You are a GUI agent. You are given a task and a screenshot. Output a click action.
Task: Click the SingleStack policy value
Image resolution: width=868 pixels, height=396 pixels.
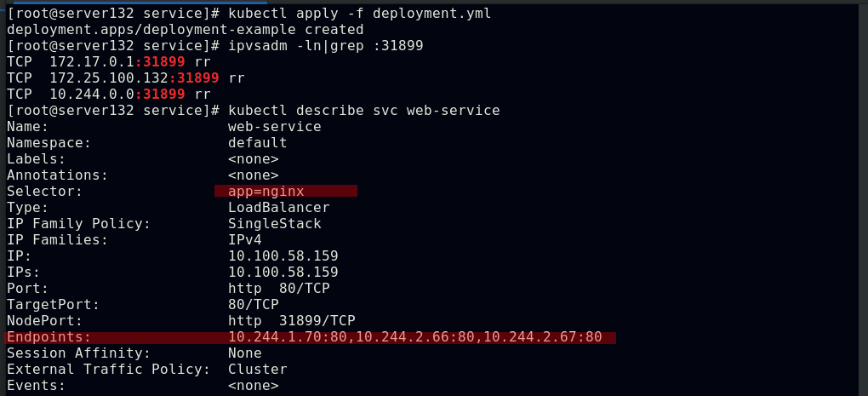click(274, 224)
